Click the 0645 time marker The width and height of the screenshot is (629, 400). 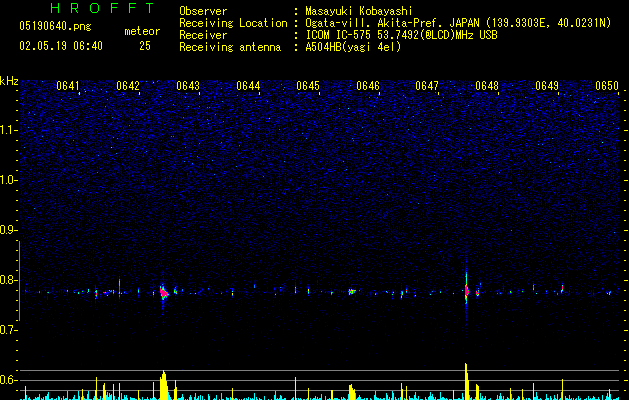(x=308, y=86)
